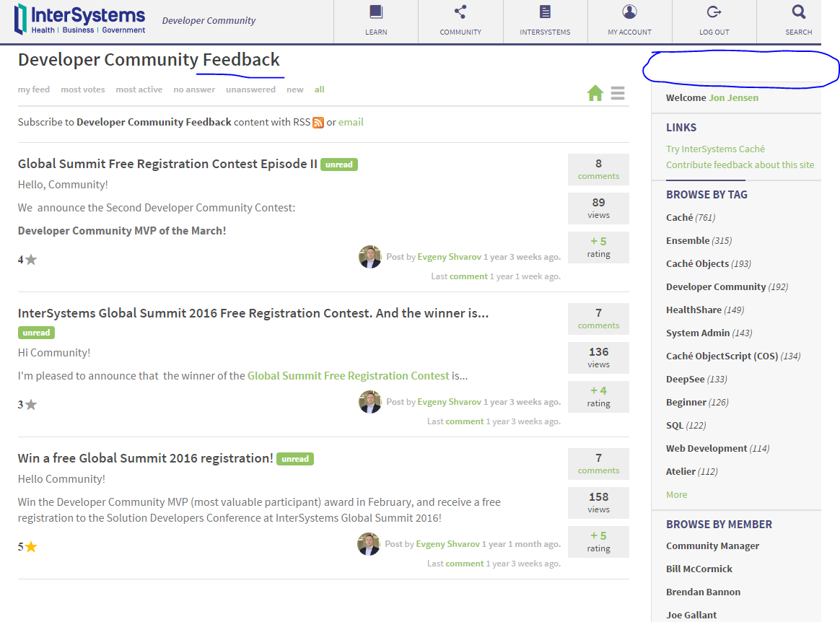Browse the Caché (761) tag
Screen dimensions: 840x622
(691, 217)
